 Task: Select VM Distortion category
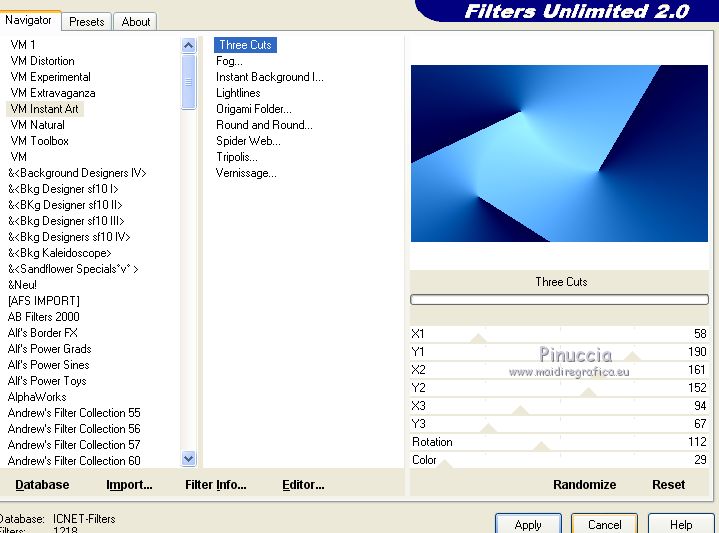click(x=42, y=61)
